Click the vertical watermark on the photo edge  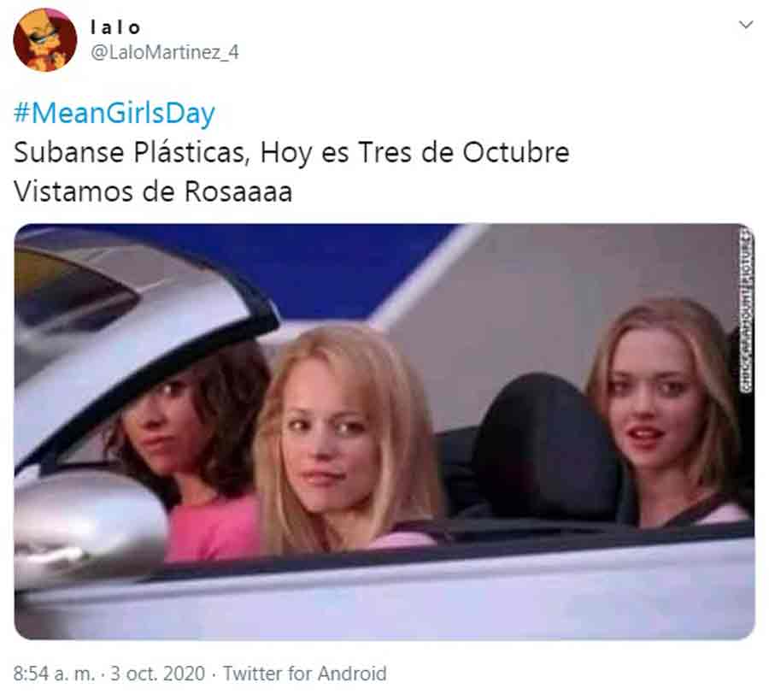[x=745, y=310]
